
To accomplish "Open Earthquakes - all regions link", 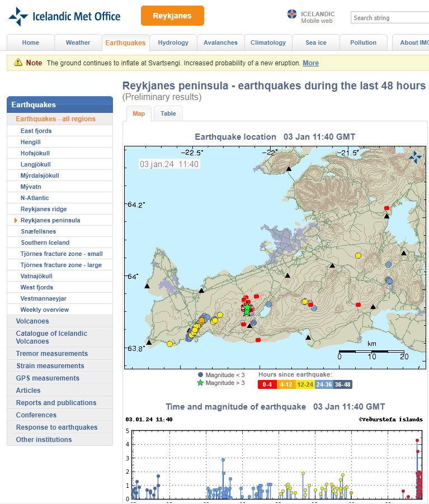I will click(x=55, y=119).
